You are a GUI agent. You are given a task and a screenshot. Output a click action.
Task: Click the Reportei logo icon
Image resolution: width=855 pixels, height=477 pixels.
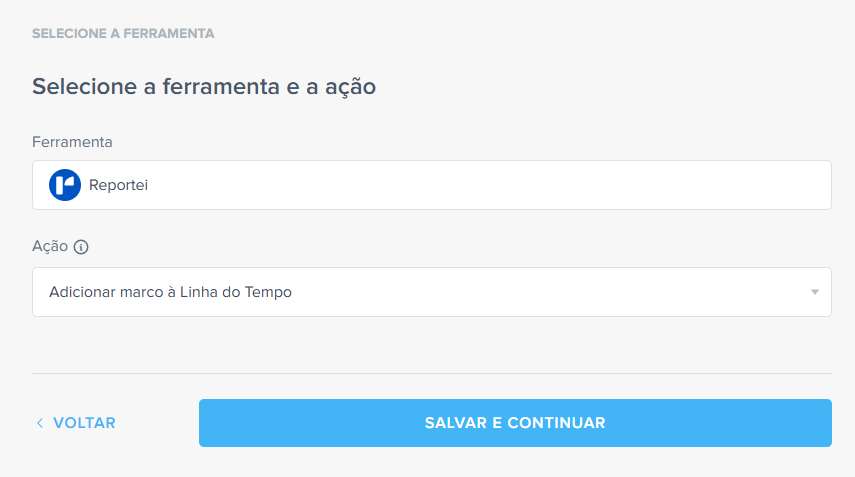(65, 185)
